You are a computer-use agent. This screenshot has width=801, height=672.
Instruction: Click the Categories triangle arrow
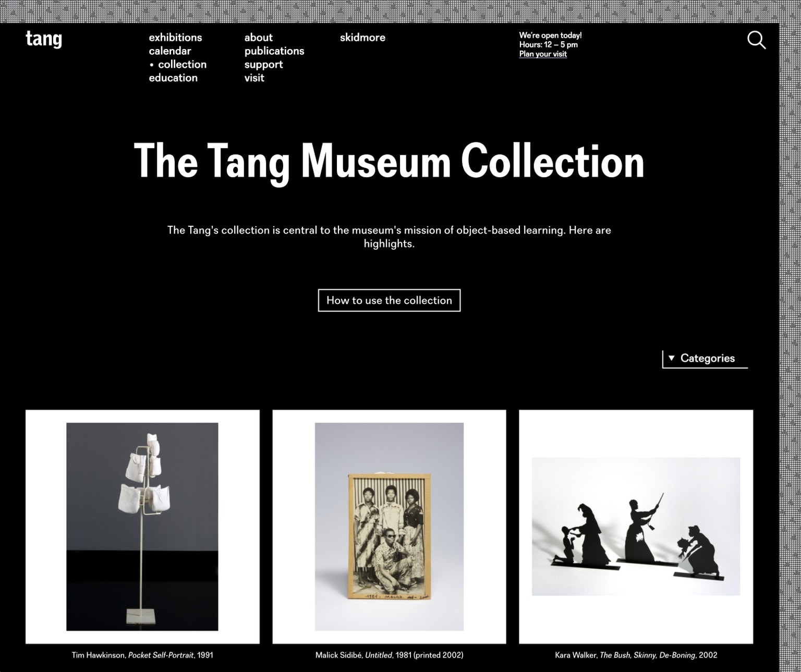pyautogui.click(x=672, y=358)
